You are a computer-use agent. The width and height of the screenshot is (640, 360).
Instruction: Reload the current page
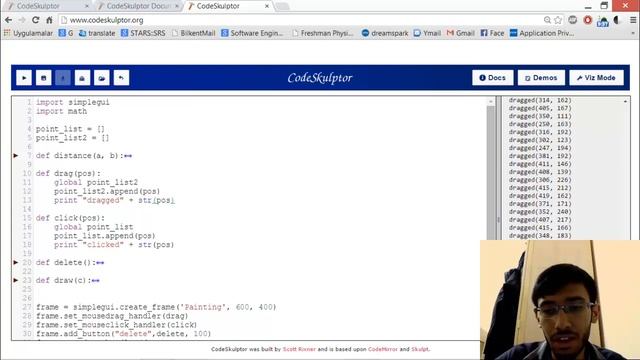pos(36,20)
